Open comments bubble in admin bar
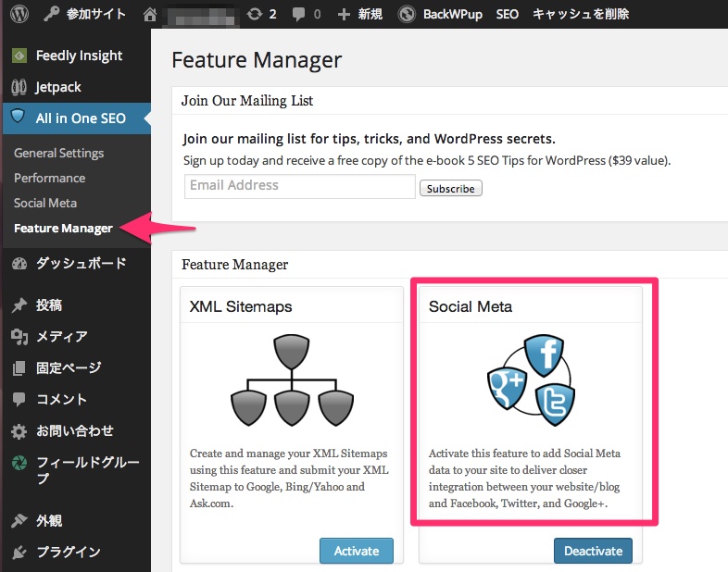Image resolution: width=728 pixels, height=572 pixels. coord(298,15)
